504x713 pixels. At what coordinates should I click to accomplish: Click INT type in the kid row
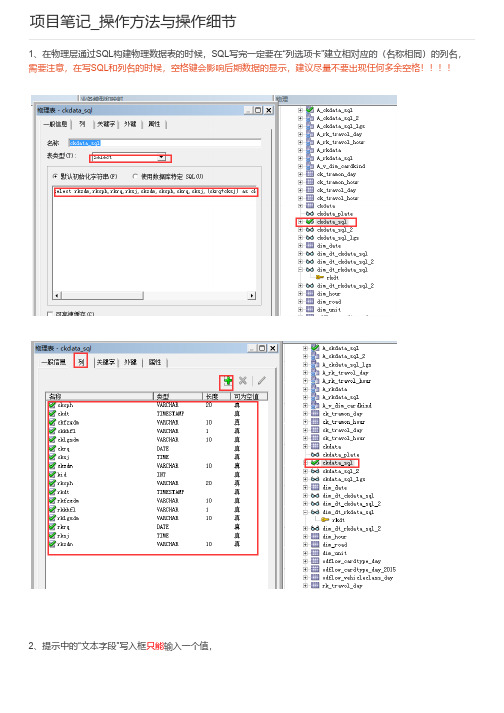click(161, 474)
